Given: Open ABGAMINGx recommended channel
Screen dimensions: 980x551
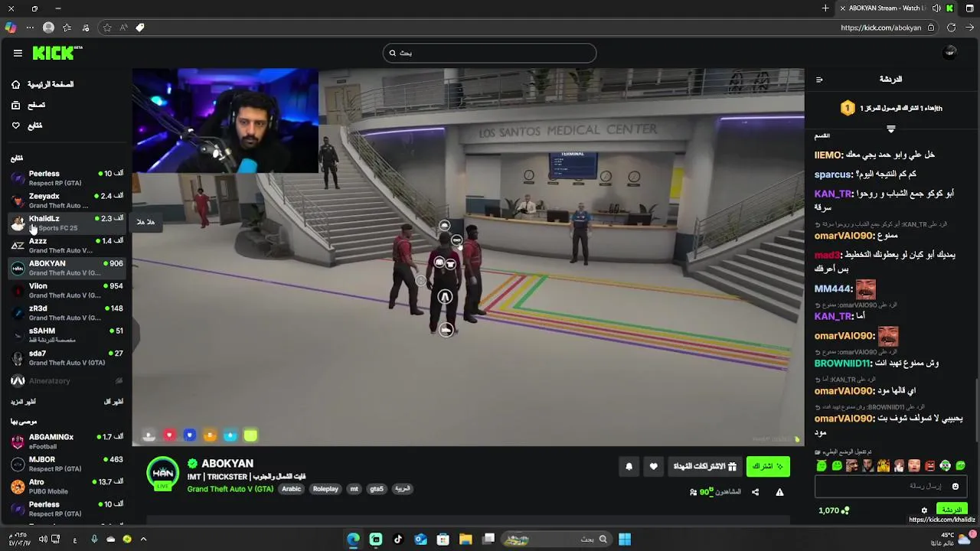Looking at the screenshot, I should [x=67, y=441].
